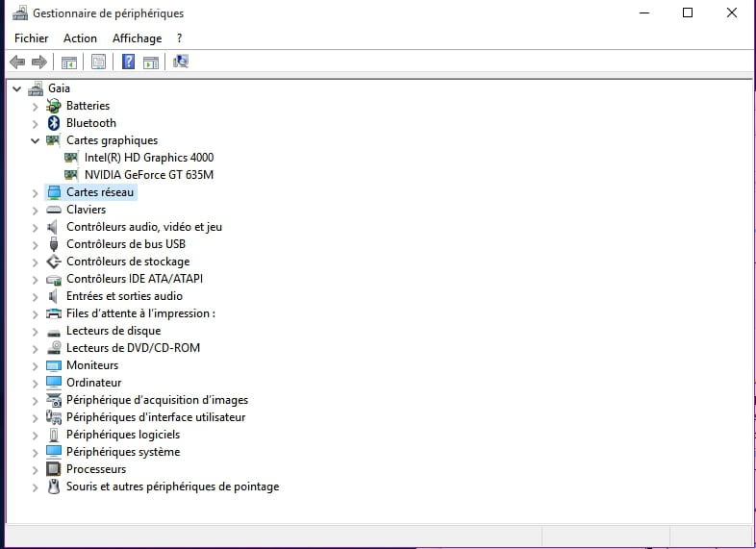Select the Gaia computer name

(59, 88)
